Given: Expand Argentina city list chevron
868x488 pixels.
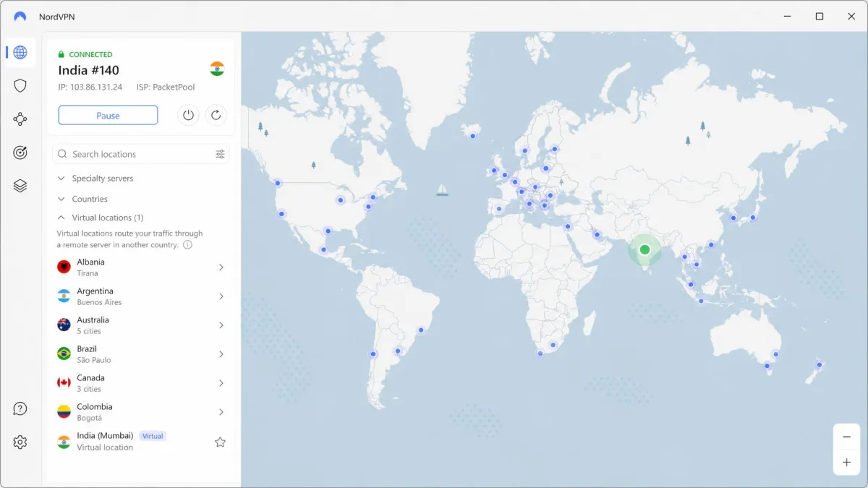Looking at the screenshot, I should pyautogui.click(x=221, y=296).
